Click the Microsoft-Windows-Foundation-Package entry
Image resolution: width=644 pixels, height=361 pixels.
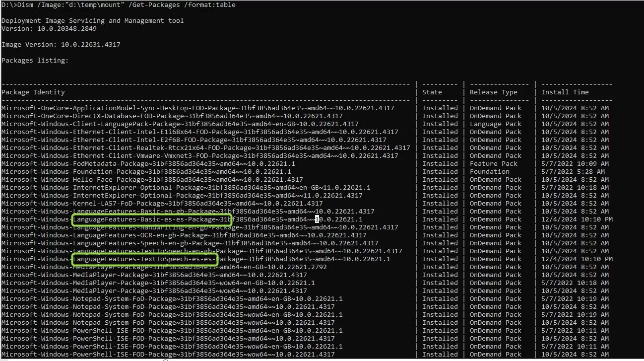point(146,172)
